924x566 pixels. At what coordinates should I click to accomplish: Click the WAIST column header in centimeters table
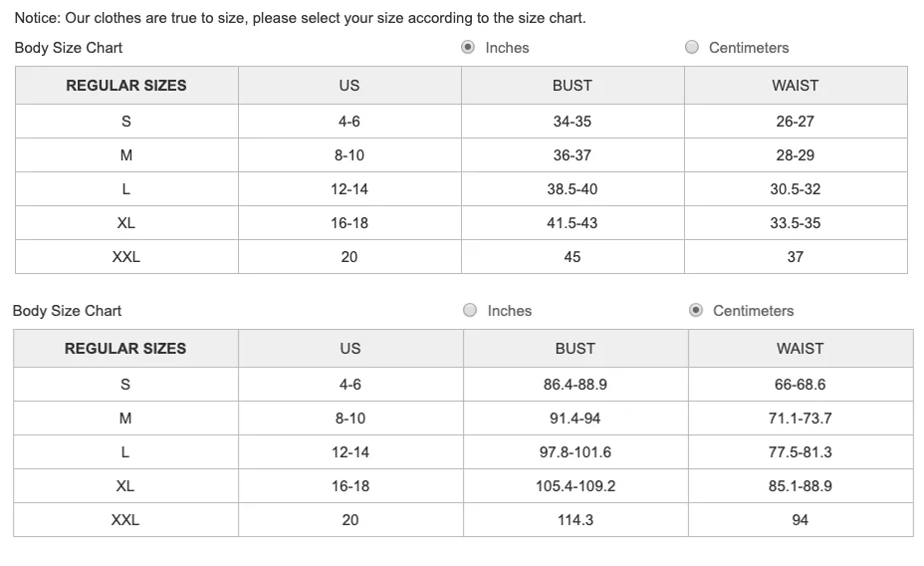pyautogui.click(x=801, y=349)
